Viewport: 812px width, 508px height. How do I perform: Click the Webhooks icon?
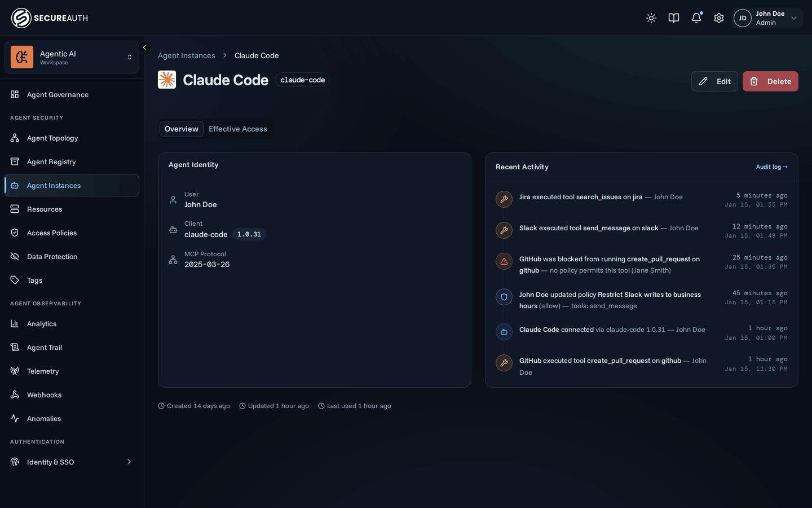15,395
